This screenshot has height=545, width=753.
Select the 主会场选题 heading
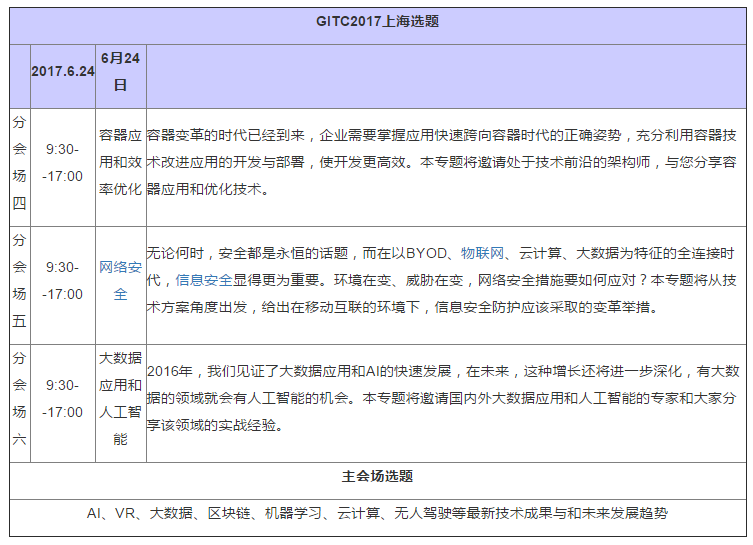tap(377, 476)
